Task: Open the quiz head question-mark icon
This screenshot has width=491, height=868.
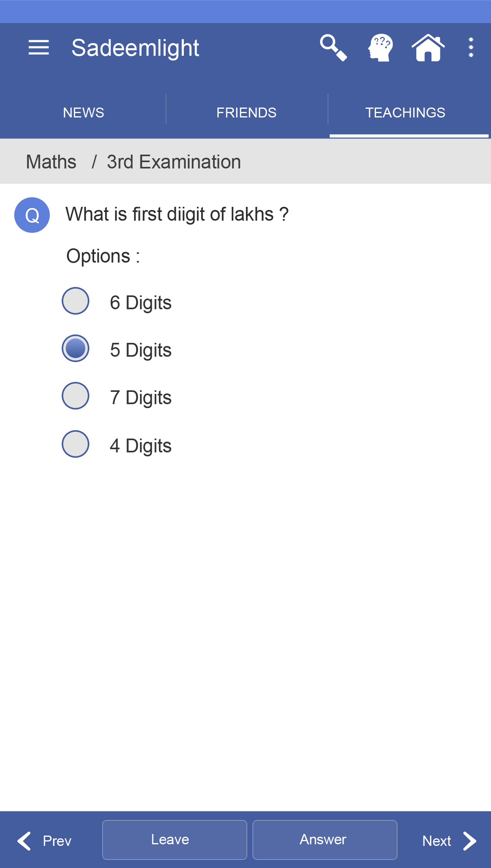Action: coord(380,48)
